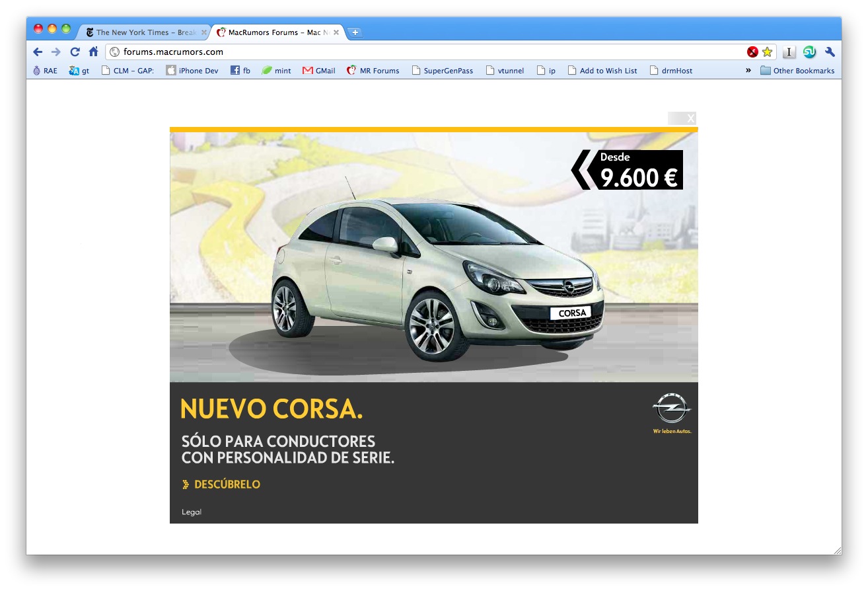Open the GMail bookmark
868x591 pixels.
coord(319,71)
